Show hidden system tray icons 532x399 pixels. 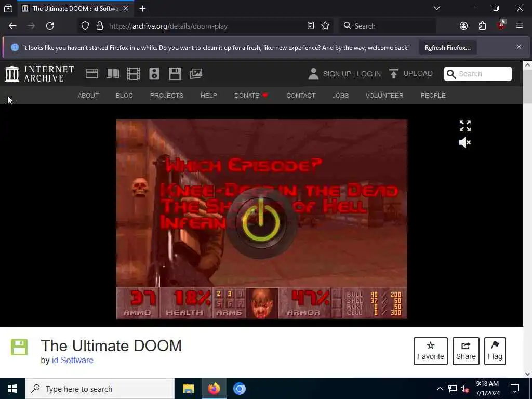pos(440,389)
